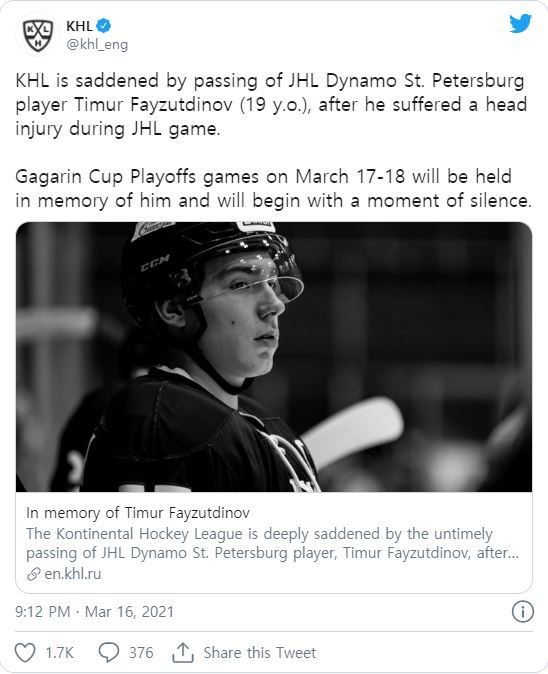The height and width of the screenshot is (674, 548).
Task: Open the 9:12 PM timestamp link
Action: (x=43, y=611)
